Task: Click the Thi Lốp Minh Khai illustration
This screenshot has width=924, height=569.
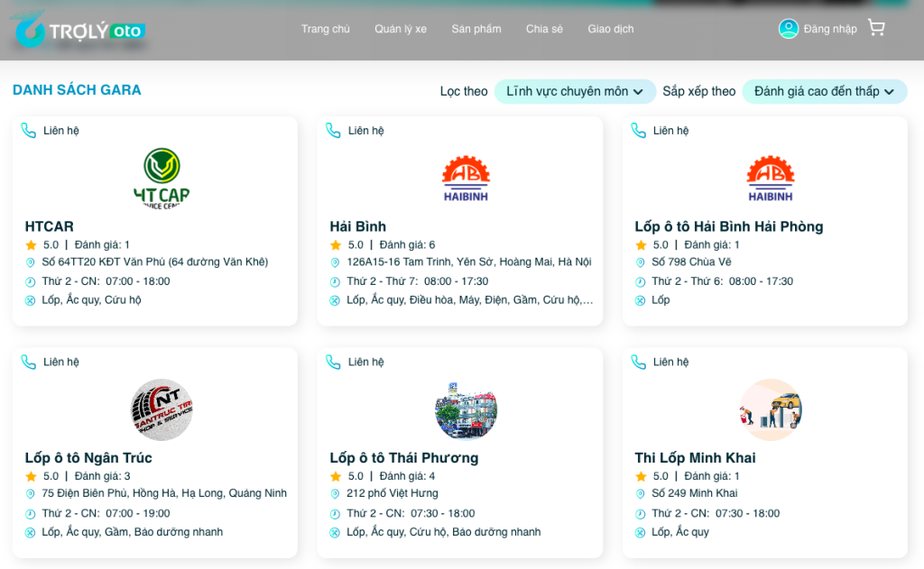Action: (771, 410)
